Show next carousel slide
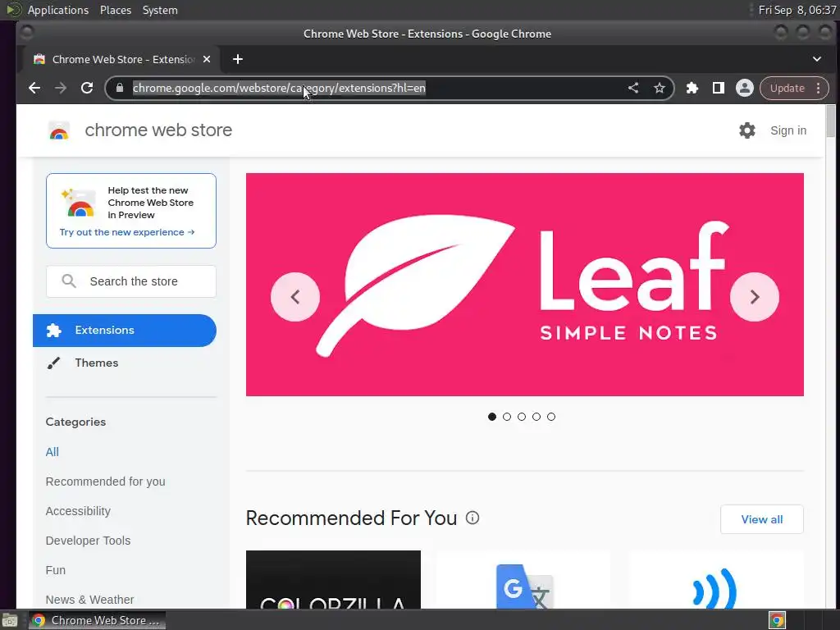The width and height of the screenshot is (840, 630). 755,297
